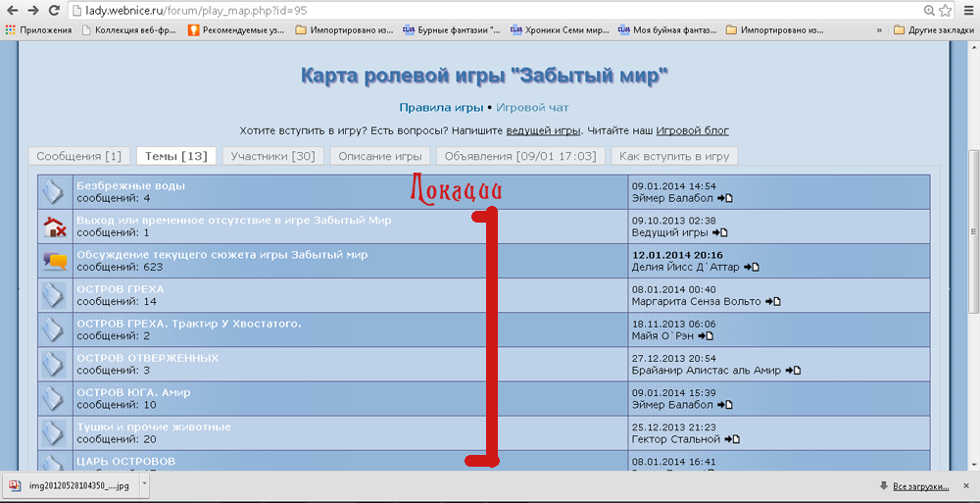980x503 pixels.
Task: Jump to last post by Эймер Балабол 15:39
Action: (x=725, y=405)
